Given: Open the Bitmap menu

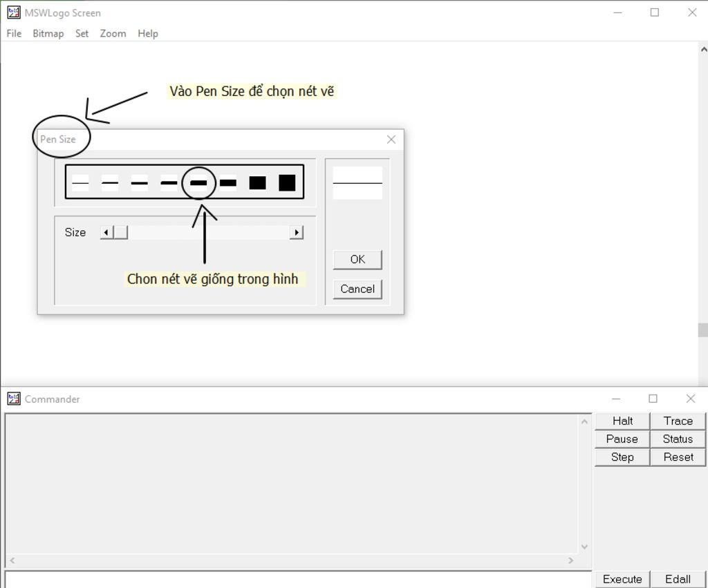Looking at the screenshot, I should tap(48, 33).
